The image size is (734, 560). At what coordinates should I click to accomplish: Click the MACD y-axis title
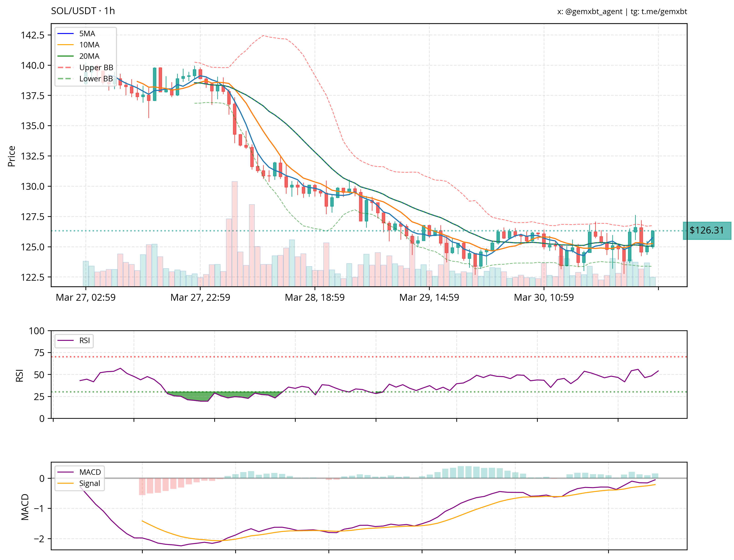25,507
